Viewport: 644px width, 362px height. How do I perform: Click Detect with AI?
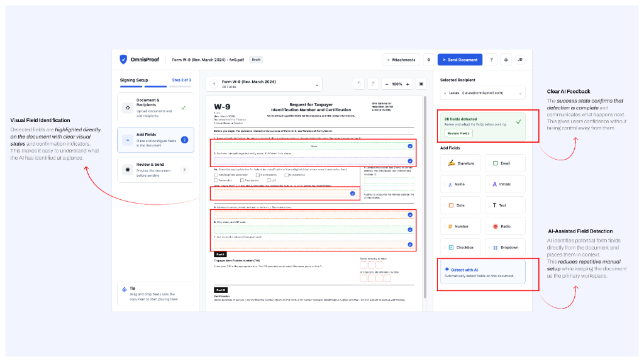tap(482, 271)
